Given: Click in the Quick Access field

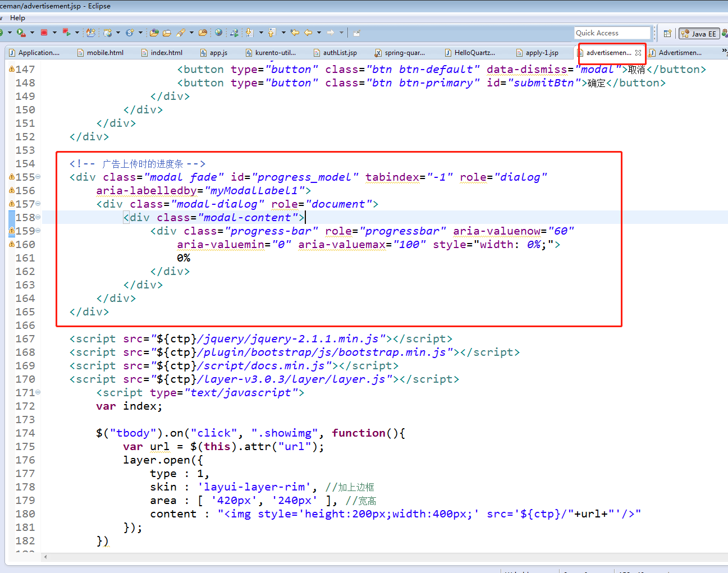Looking at the screenshot, I should click(612, 33).
